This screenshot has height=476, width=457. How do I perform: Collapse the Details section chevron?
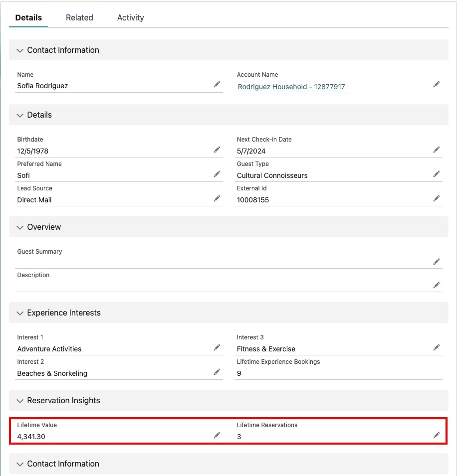click(x=20, y=115)
